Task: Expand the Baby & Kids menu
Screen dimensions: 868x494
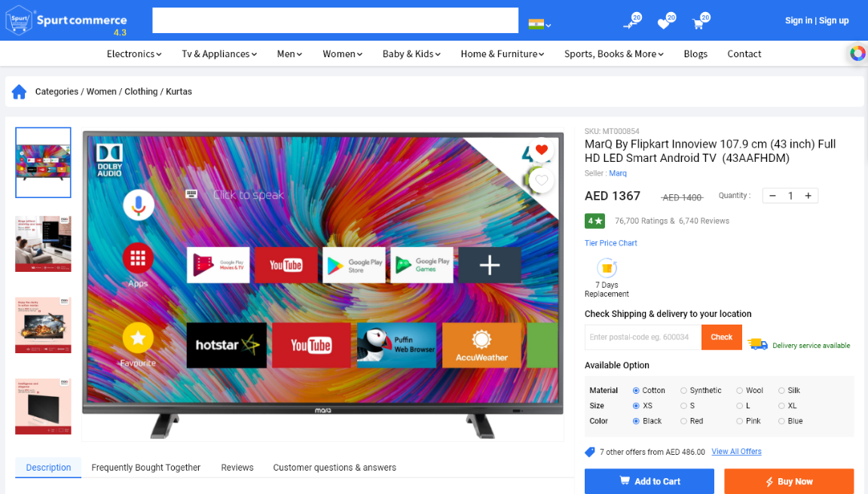Action: (411, 53)
